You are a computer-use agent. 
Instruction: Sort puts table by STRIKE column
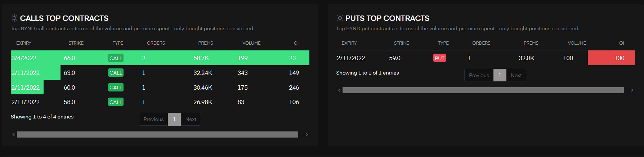[401, 43]
